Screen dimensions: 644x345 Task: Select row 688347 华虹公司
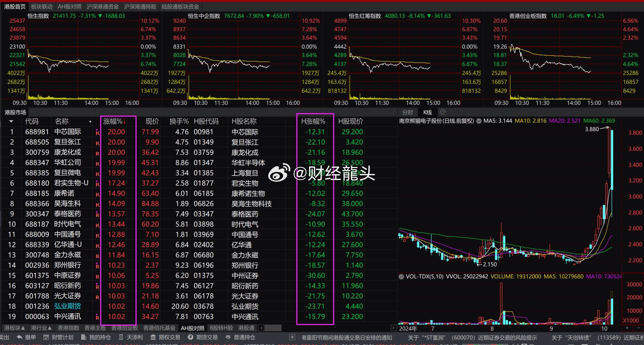click(200, 163)
